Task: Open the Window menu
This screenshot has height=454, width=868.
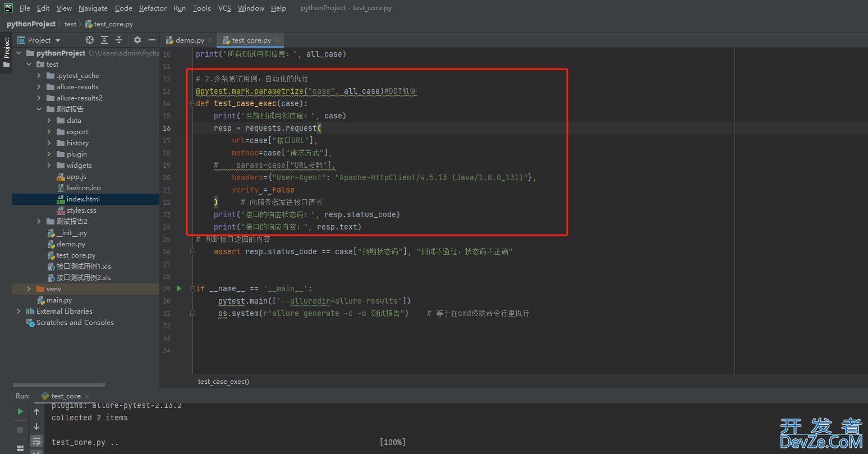Action: coord(251,8)
